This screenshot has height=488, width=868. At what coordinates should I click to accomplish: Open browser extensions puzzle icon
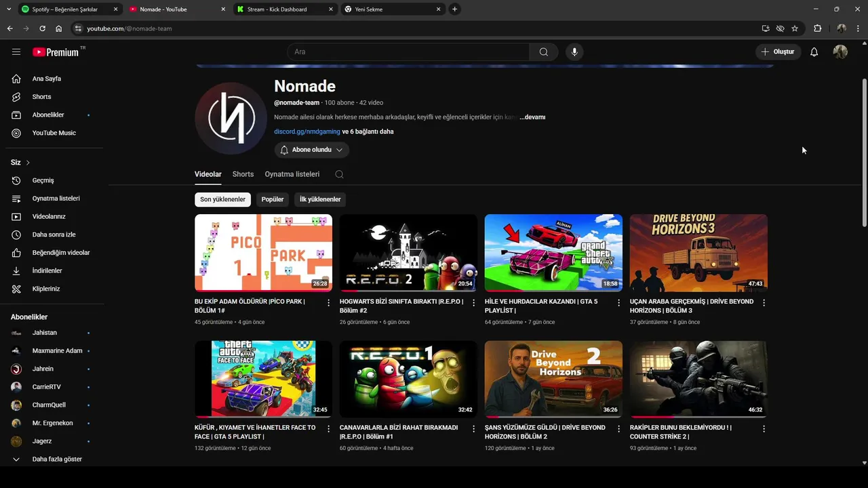click(817, 28)
